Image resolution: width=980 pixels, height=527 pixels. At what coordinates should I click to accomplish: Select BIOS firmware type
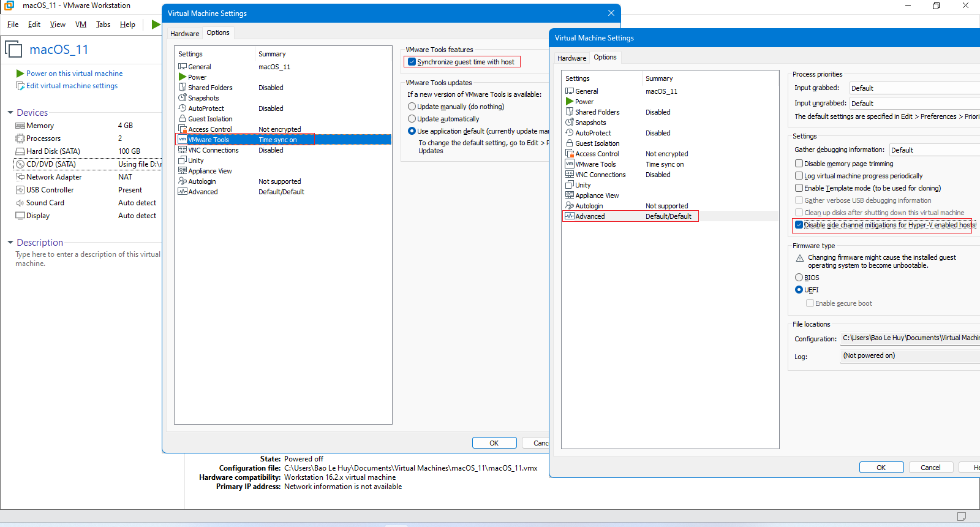(799, 278)
